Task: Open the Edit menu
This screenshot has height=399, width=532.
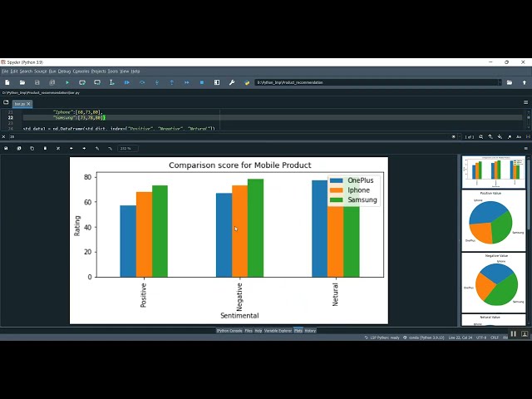Action: click(x=14, y=71)
